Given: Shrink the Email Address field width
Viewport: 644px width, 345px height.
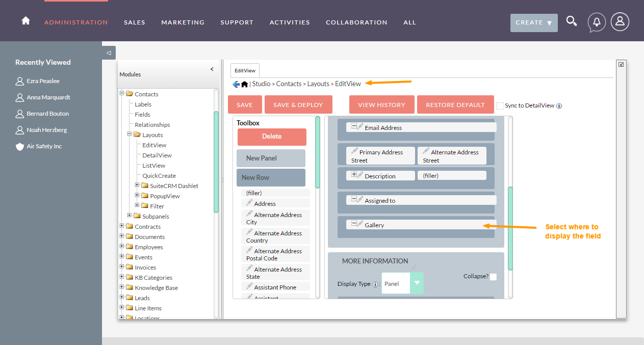Looking at the screenshot, I should 354,126.
